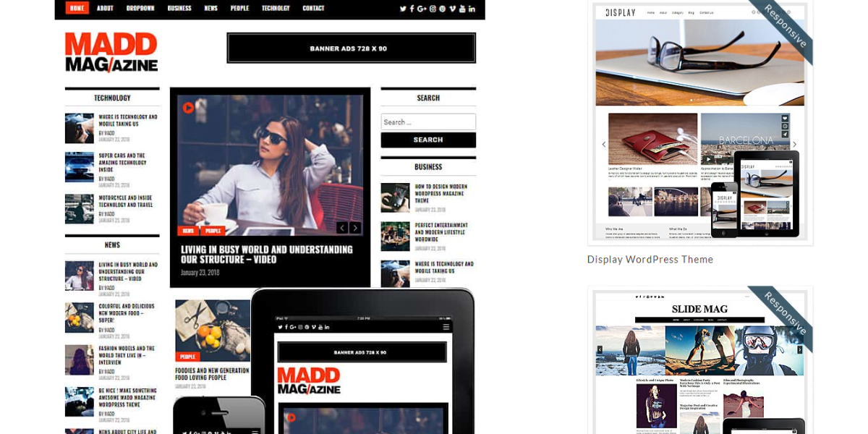Image resolution: width=868 pixels, height=434 pixels.
Task: Click the red play icon on the featured slide
Action: 188,108
